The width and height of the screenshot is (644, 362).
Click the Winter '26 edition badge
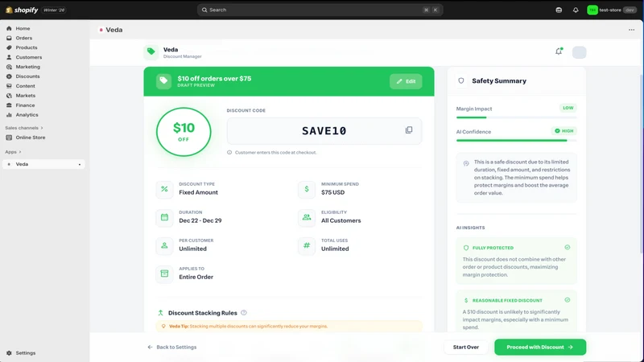pyautogui.click(x=54, y=10)
